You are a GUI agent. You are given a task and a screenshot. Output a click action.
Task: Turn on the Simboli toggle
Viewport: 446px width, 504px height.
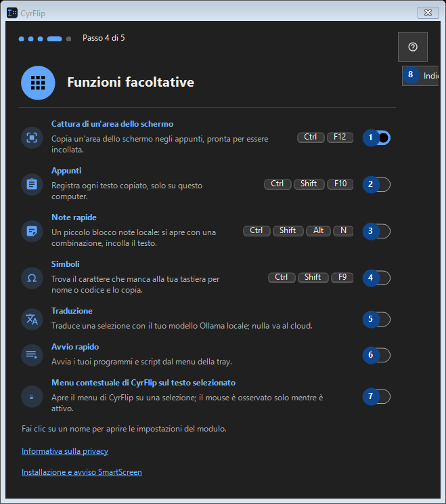coord(377,278)
